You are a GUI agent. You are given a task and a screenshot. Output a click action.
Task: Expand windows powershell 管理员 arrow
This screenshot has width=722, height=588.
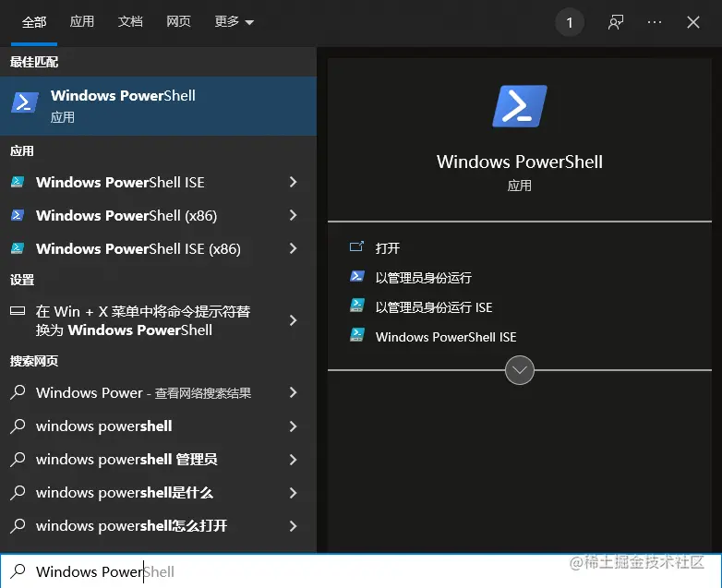click(293, 460)
